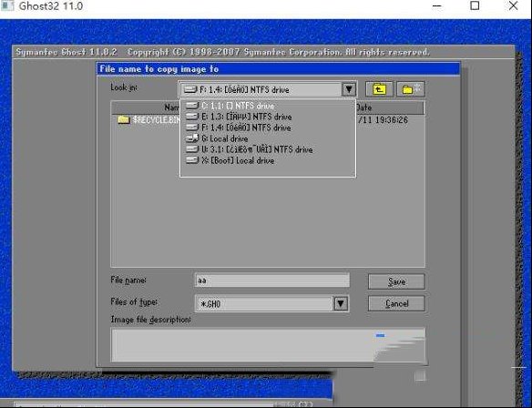Screen dimensions: 532x408
Task: Click the Save button
Action: pos(396,281)
